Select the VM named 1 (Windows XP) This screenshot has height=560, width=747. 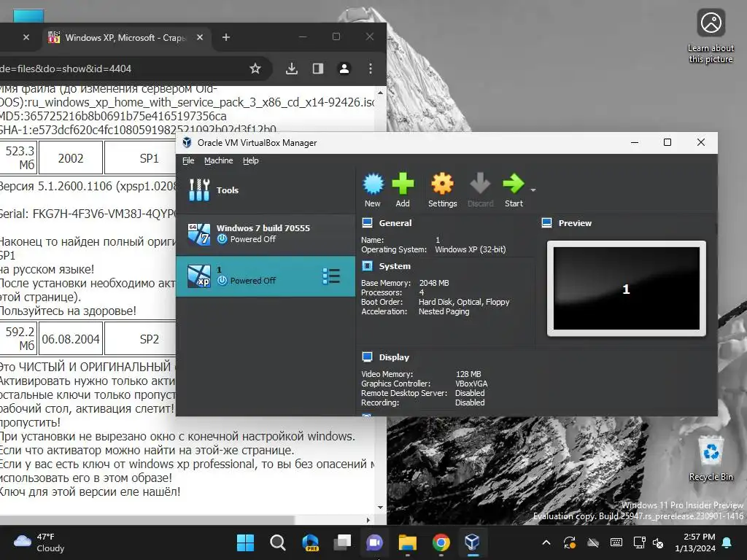[266, 276]
